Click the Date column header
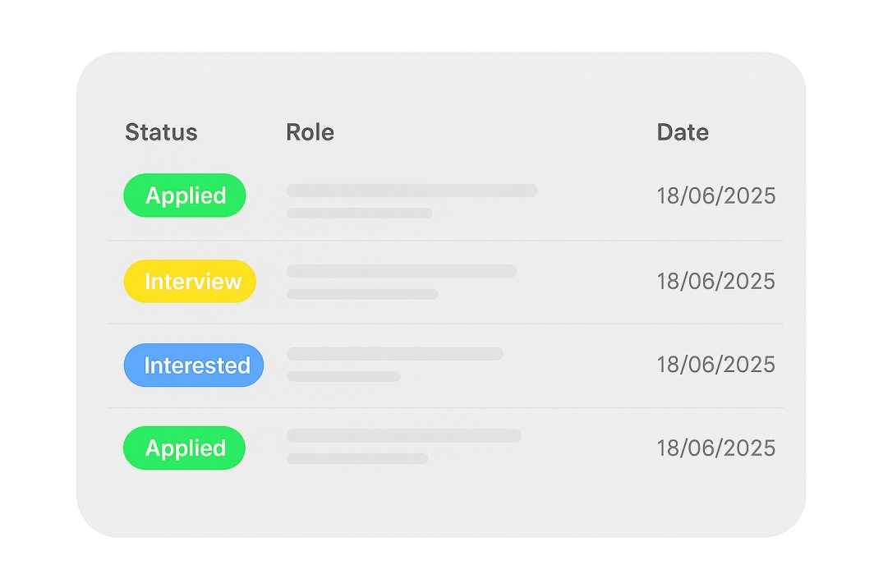This screenshot has height=588, width=883. [683, 132]
